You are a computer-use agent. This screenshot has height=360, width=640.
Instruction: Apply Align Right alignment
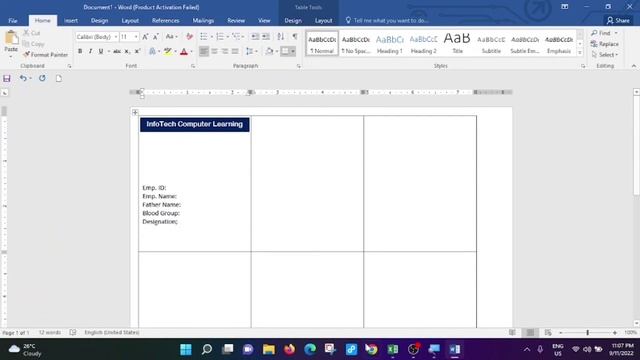[x=224, y=51]
